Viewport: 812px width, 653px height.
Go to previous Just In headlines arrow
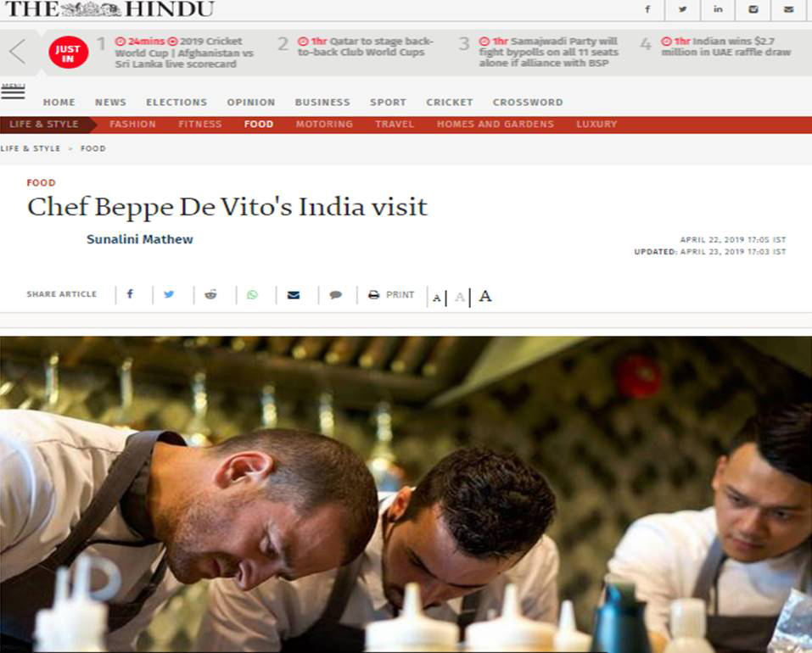click(18, 52)
